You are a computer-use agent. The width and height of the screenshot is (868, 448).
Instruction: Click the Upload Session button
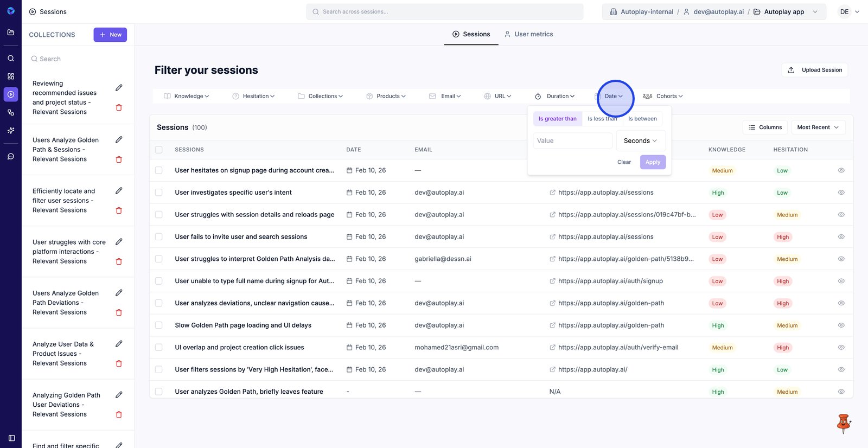click(815, 70)
